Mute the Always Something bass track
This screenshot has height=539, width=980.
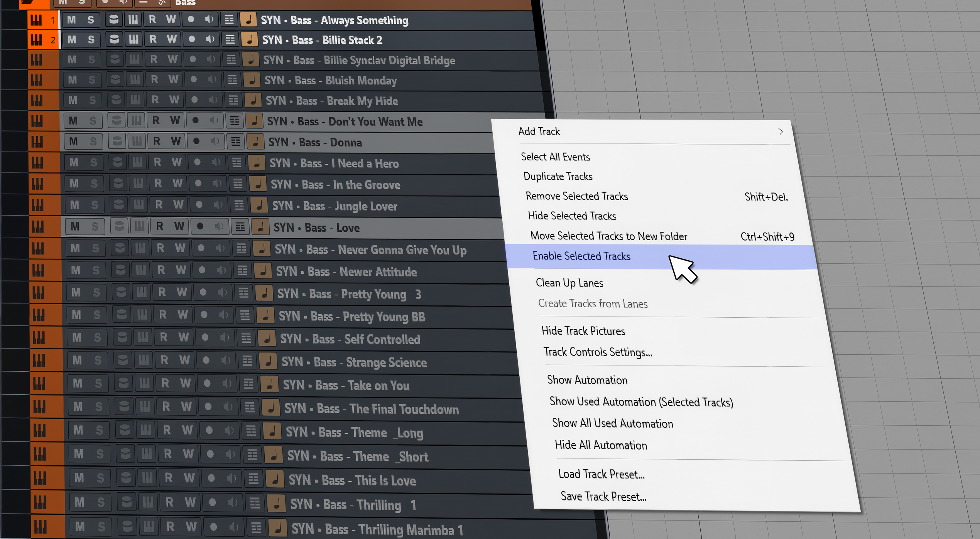[x=71, y=20]
